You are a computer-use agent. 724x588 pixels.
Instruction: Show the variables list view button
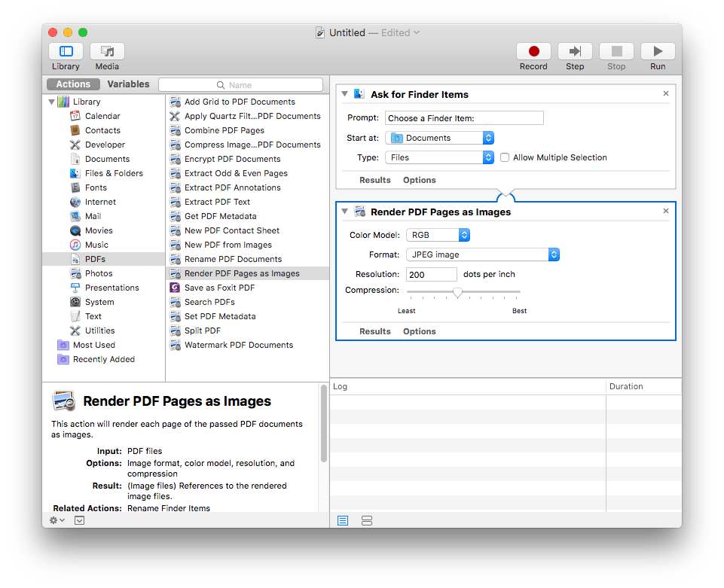pyautogui.click(x=367, y=520)
